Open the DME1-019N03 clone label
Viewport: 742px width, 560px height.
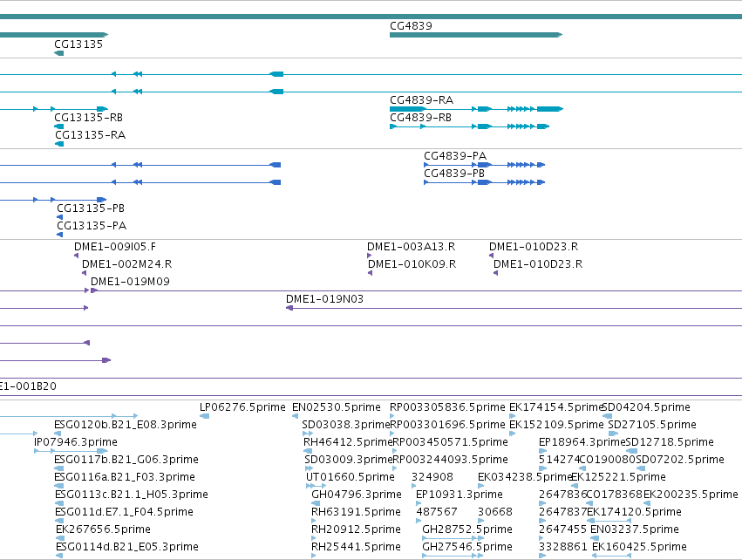[x=324, y=299]
